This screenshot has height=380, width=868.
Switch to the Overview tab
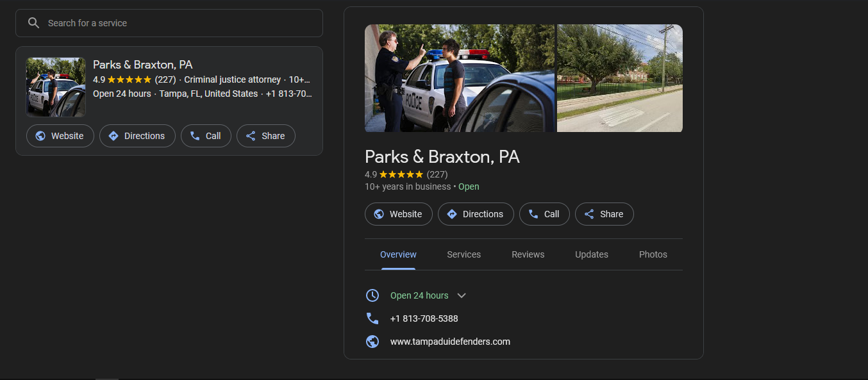point(398,254)
